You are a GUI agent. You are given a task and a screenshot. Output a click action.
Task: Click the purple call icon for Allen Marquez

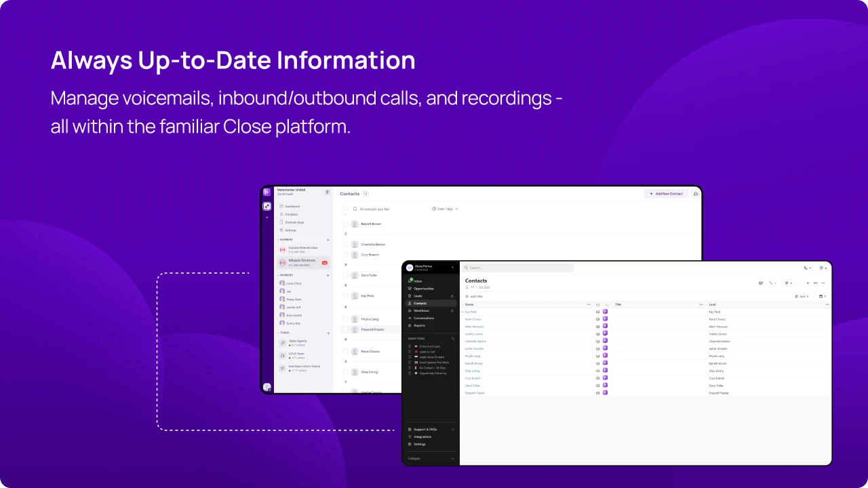click(x=606, y=327)
